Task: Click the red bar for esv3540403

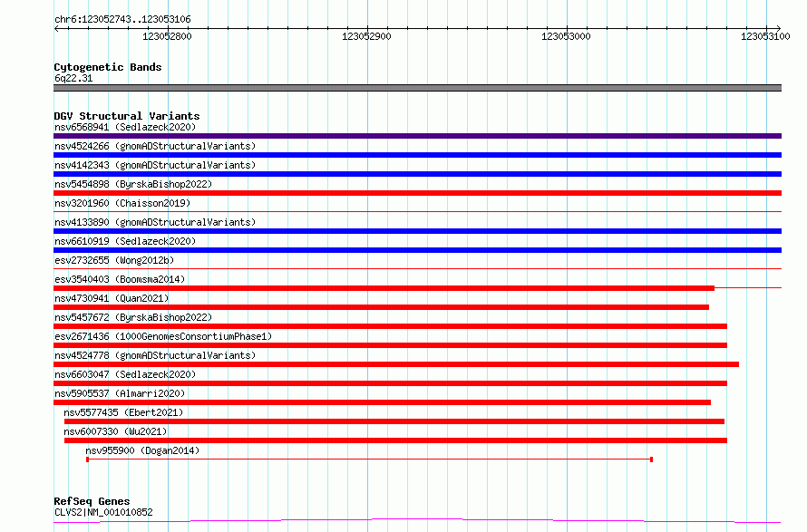Action: 384,288
